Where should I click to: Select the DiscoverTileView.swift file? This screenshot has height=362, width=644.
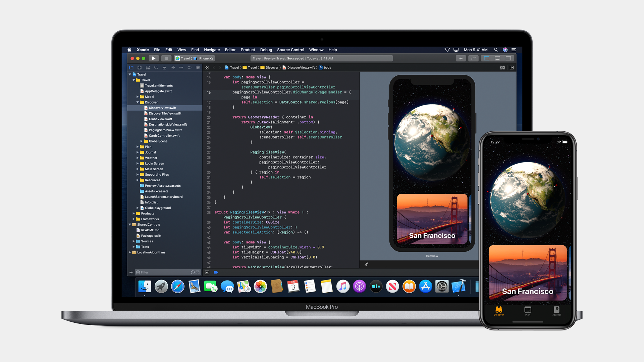tap(165, 113)
